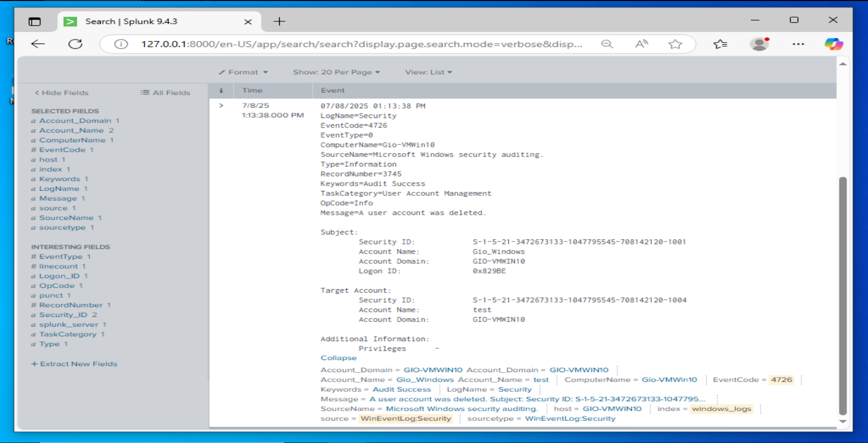
Task: Click the browser back arrow
Action: coord(38,44)
